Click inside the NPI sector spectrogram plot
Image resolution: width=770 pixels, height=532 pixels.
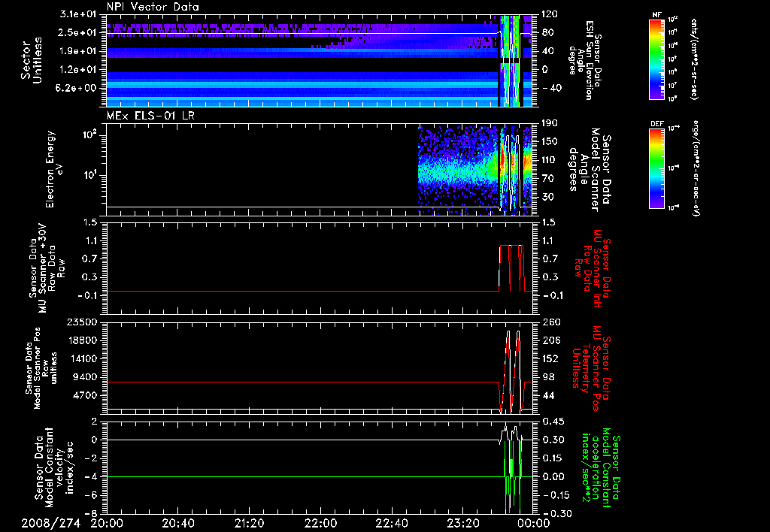pyautogui.click(x=320, y=60)
